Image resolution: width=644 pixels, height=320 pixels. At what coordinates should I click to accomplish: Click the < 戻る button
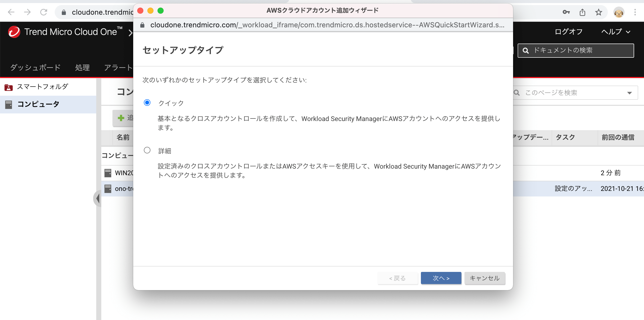[x=398, y=278]
